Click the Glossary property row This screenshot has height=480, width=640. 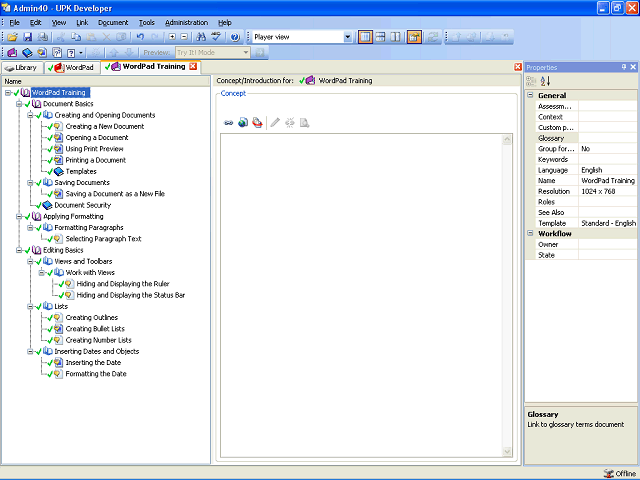[x=586, y=138]
